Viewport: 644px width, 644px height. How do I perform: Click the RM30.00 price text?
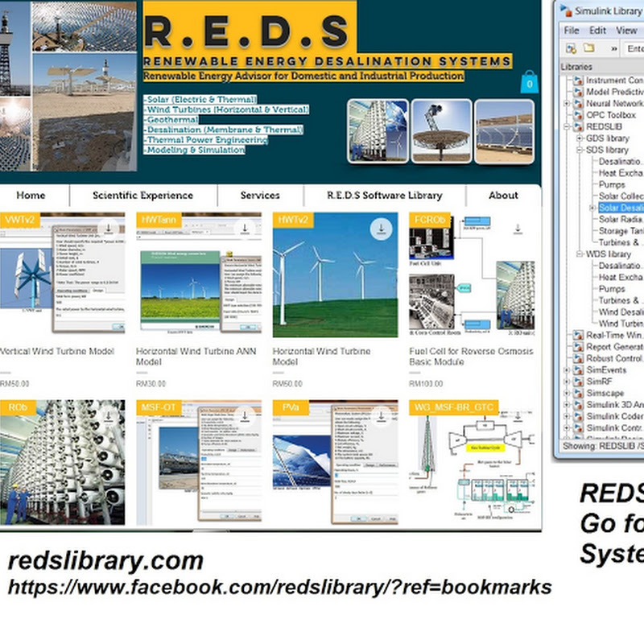pyautogui.click(x=151, y=384)
